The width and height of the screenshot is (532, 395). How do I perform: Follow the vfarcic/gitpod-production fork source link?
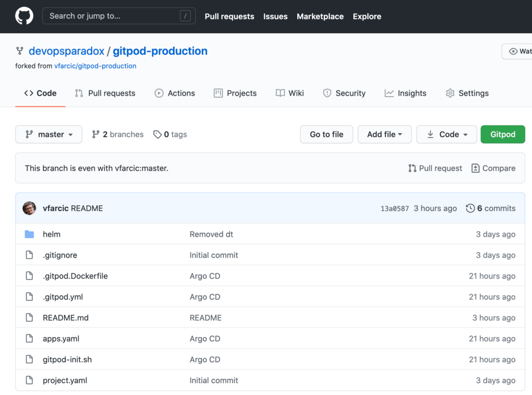tap(96, 66)
